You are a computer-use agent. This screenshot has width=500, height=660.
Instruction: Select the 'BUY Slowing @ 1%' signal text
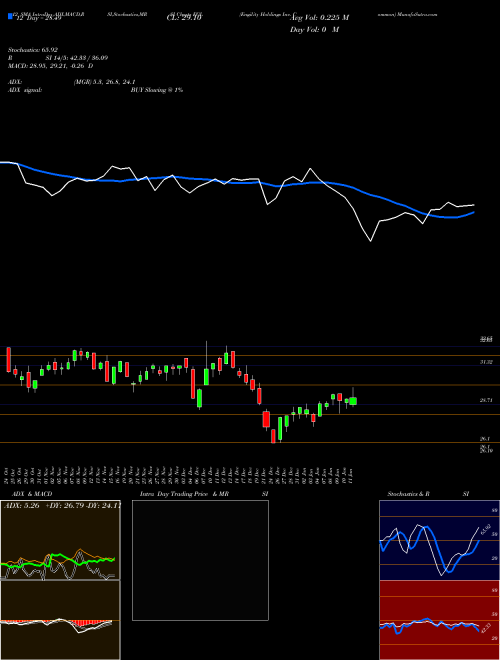pos(157,90)
